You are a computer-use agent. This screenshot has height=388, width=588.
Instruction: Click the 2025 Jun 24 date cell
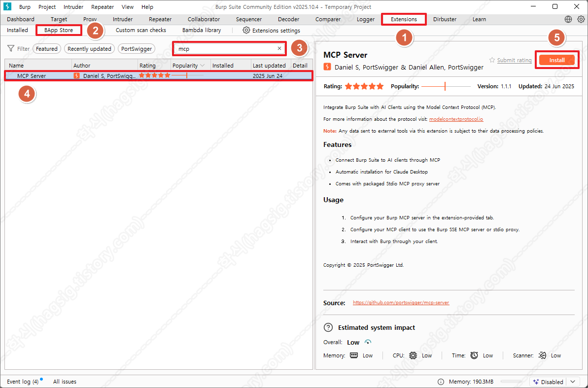tap(267, 76)
